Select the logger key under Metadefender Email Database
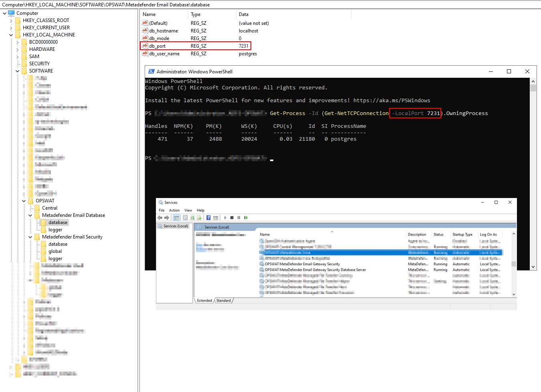 (55, 230)
